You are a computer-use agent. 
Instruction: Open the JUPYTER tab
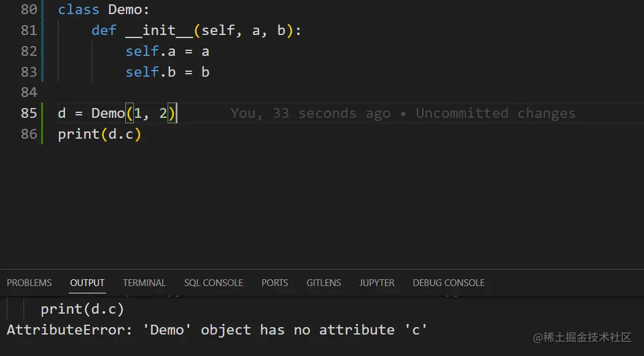click(x=377, y=283)
